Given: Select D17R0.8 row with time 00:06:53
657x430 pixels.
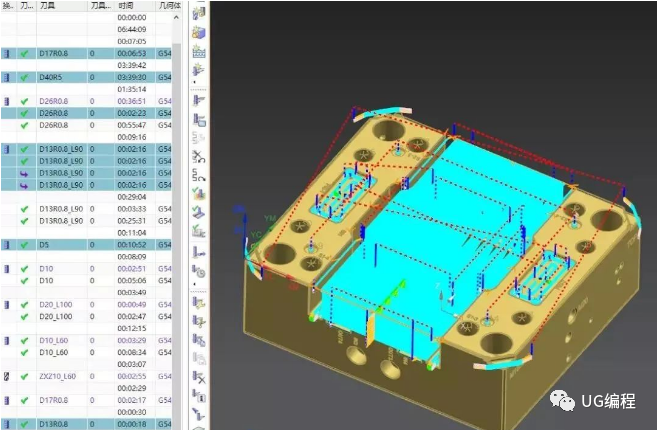Looking at the screenshot, I should click(86, 54).
